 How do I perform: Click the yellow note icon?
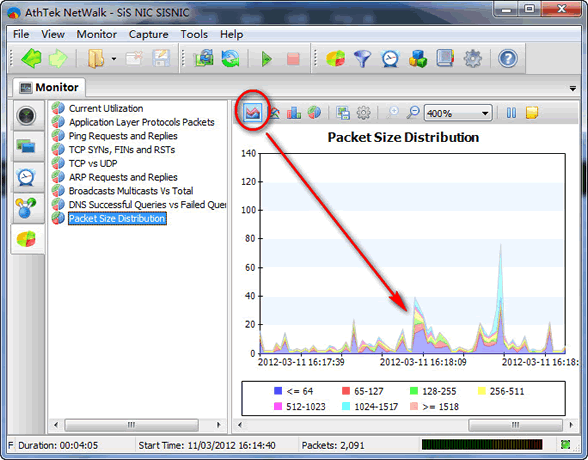coord(532,112)
